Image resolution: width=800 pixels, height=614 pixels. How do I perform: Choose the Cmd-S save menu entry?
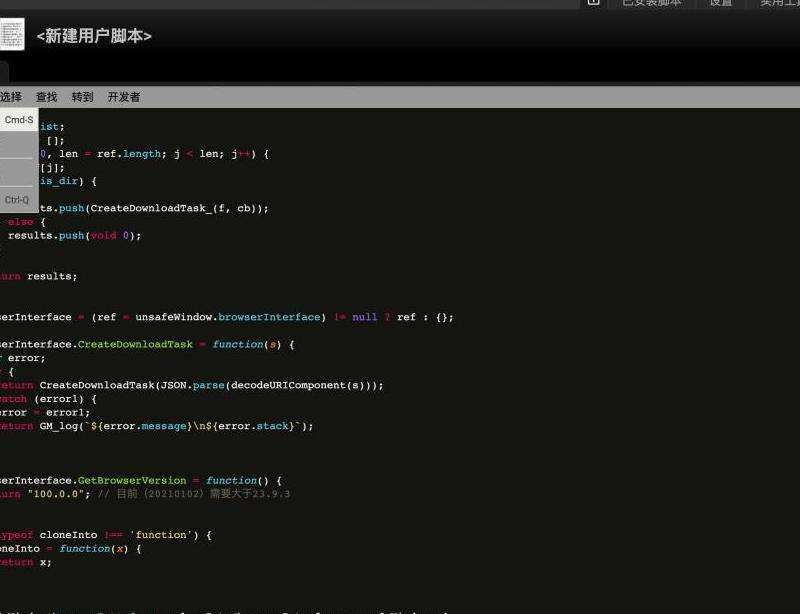19,120
